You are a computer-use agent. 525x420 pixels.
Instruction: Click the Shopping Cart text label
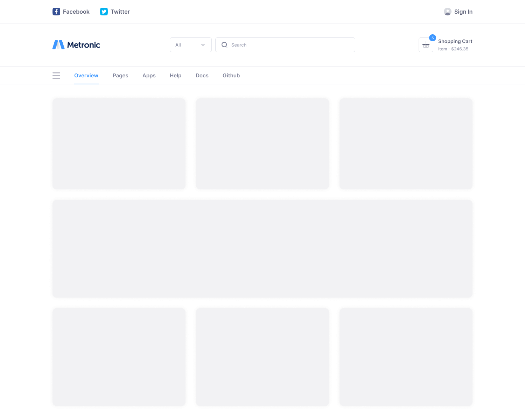click(x=455, y=41)
